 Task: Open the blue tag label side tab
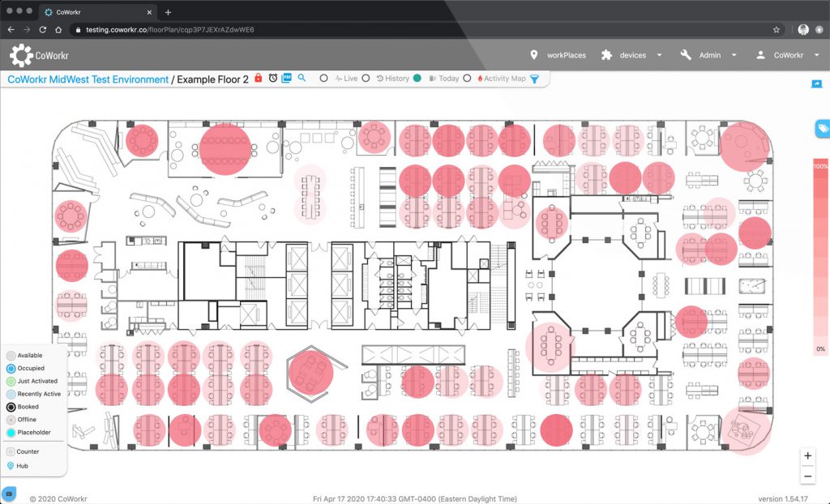[x=823, y=129]
